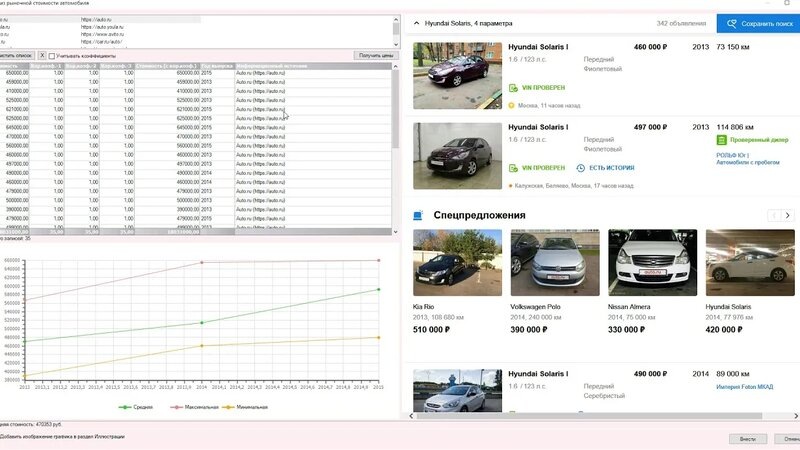Click VIN ПРОВЕРЕН label on 460 000 ₽ listing
800x450 pixels.
543,88
